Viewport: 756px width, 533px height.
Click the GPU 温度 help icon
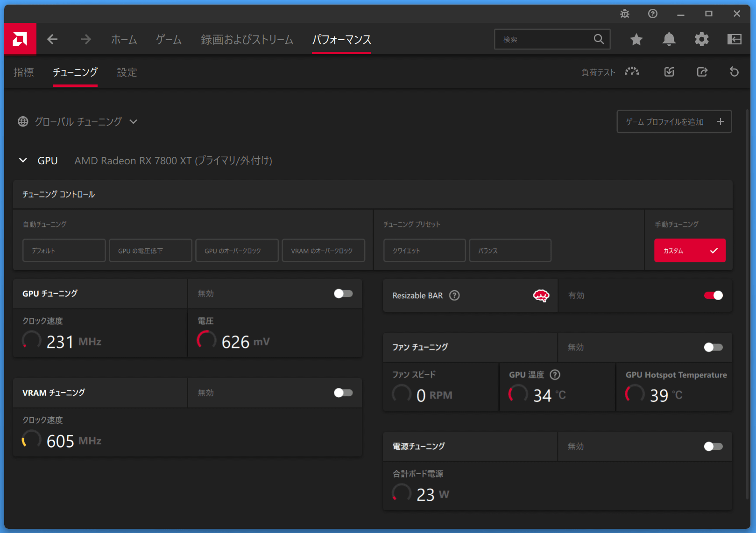[555, 375]
